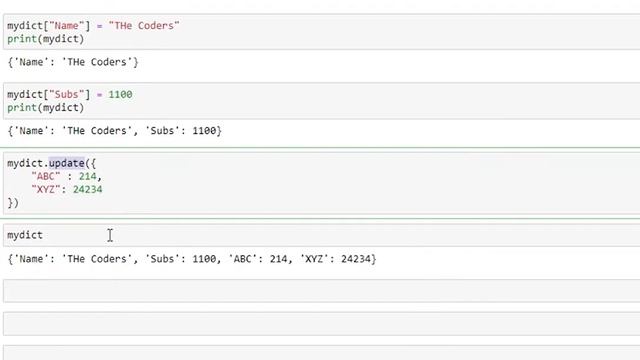This screenshot has height=360, width=640.
Task: Click the "ABC" : 214 line
Action: point(67,176)
